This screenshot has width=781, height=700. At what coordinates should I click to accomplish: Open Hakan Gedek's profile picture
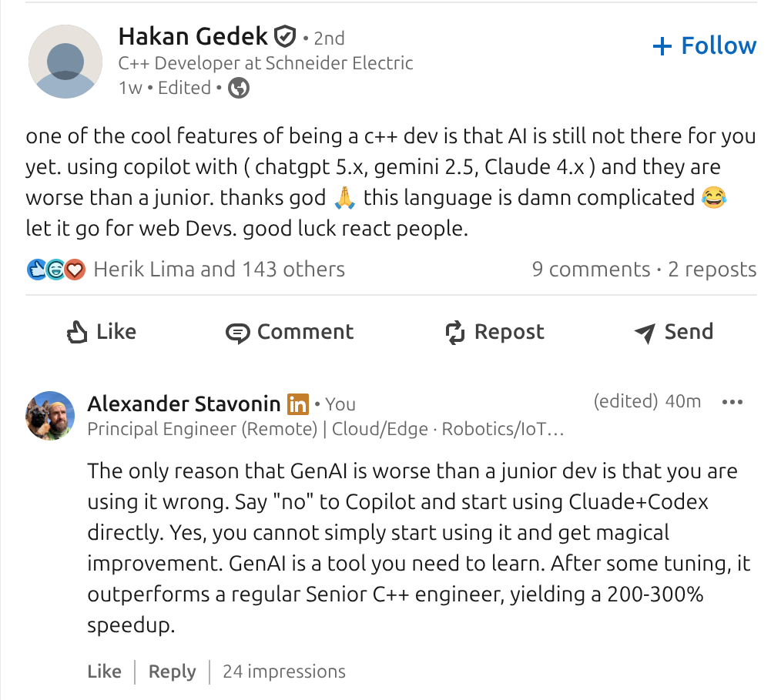[65, 62]
